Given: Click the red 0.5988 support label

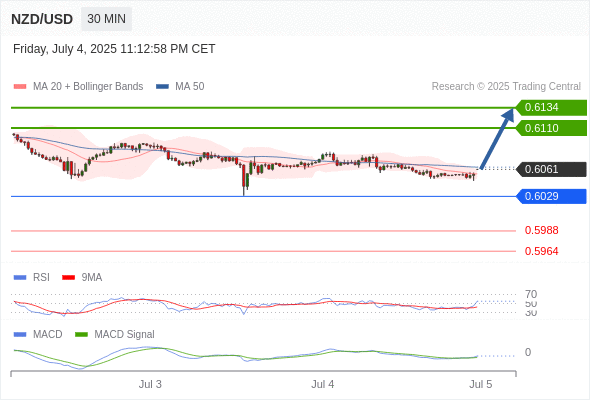Looking at the screenshot, I should (x=541, y=230).
